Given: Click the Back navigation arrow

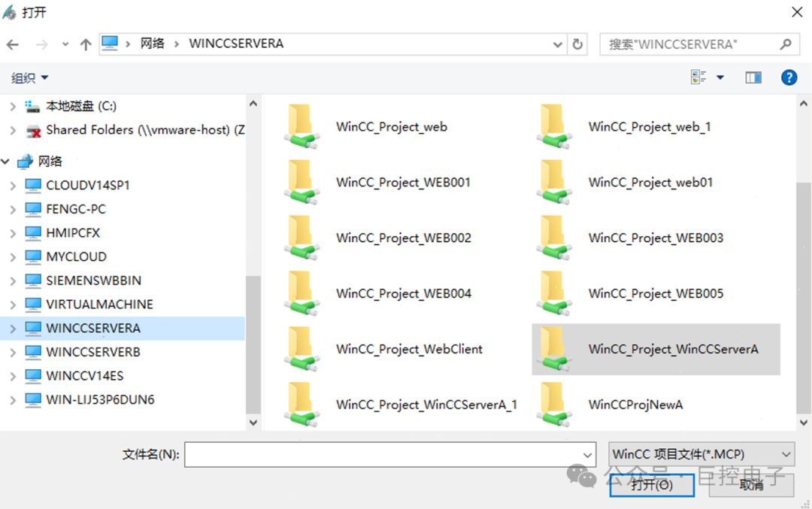Looking at the screenshot, I should click(x=13, y=44).
